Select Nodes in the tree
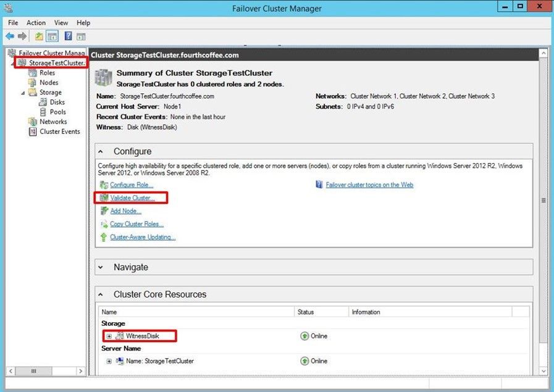The height and width of the screenshot is (392, 554). [49, 82]
